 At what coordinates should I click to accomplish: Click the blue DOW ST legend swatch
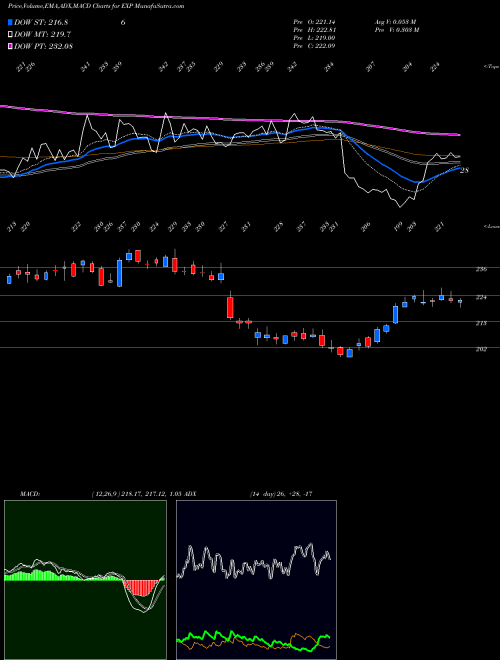pyautogui.click(x=10, y=22)
